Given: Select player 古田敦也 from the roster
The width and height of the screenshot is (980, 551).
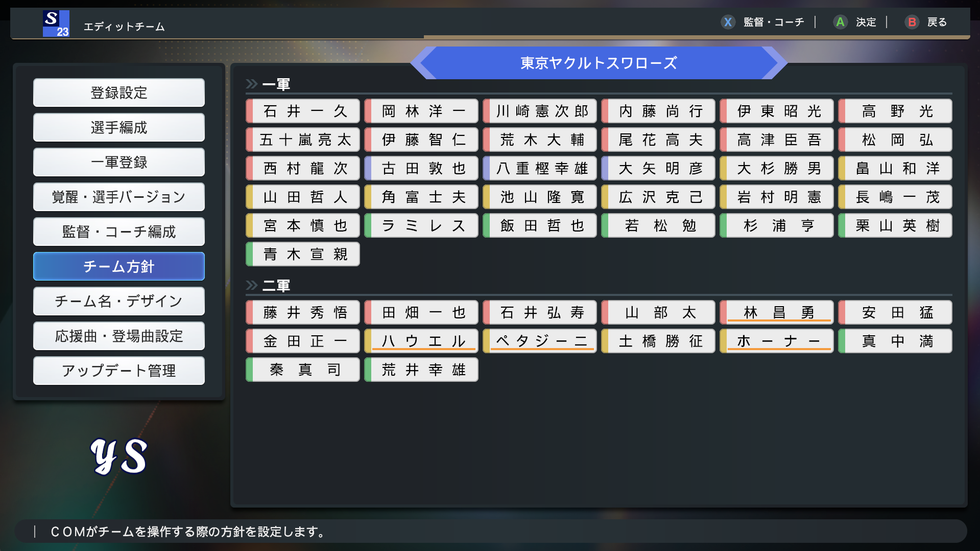Looking at the screenshot, I should click(422, 168).
